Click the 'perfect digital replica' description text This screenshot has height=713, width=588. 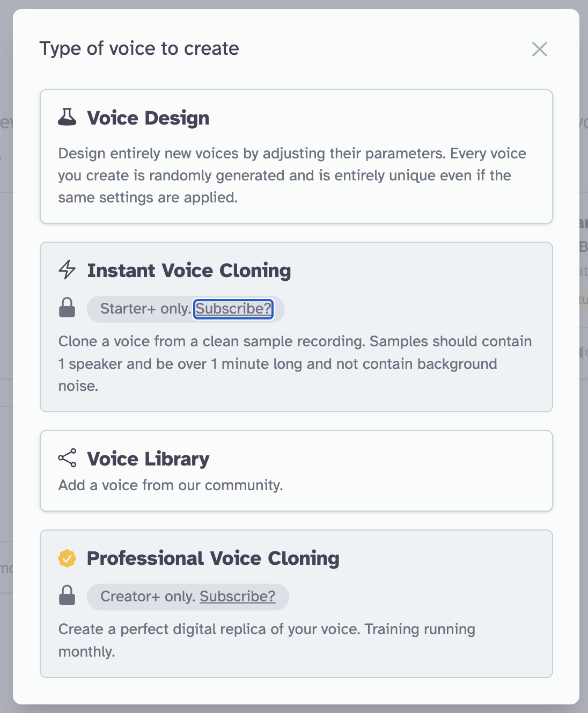point(267,640)
